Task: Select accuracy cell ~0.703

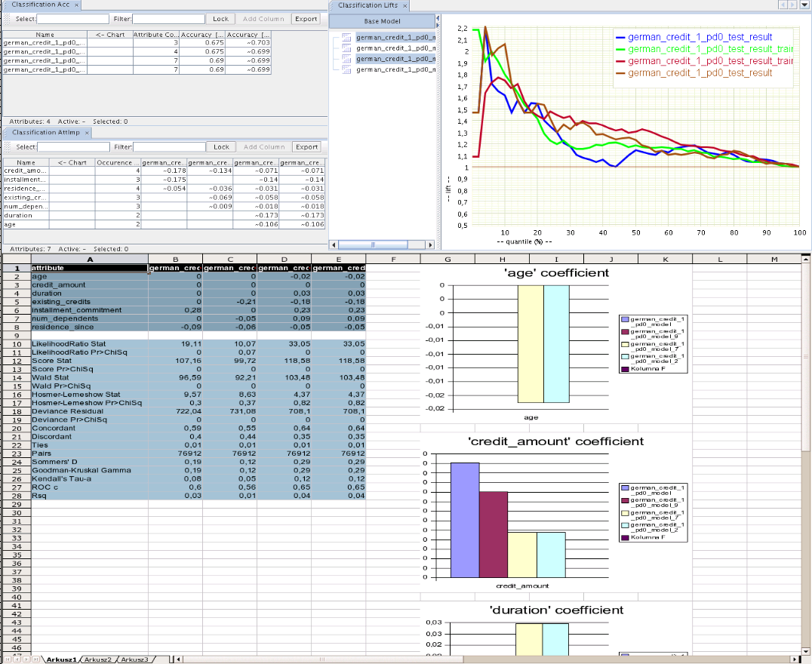Action: click(248, 43)
